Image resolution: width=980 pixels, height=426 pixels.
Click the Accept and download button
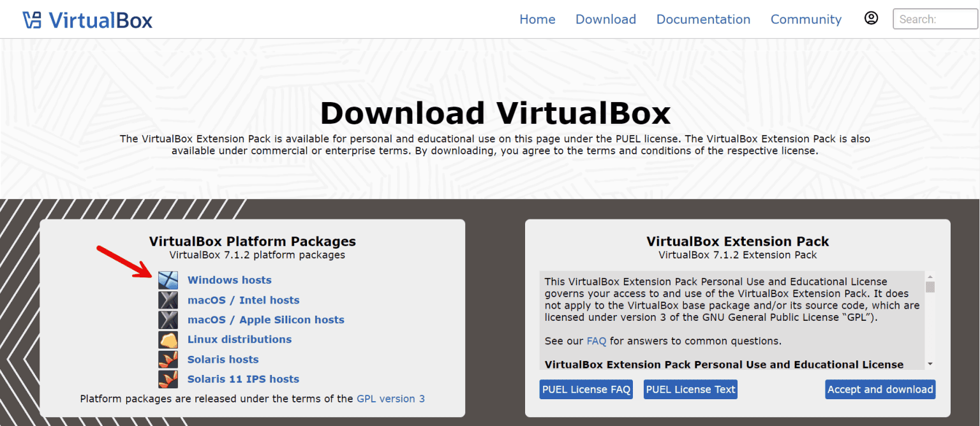click(880, 389)
